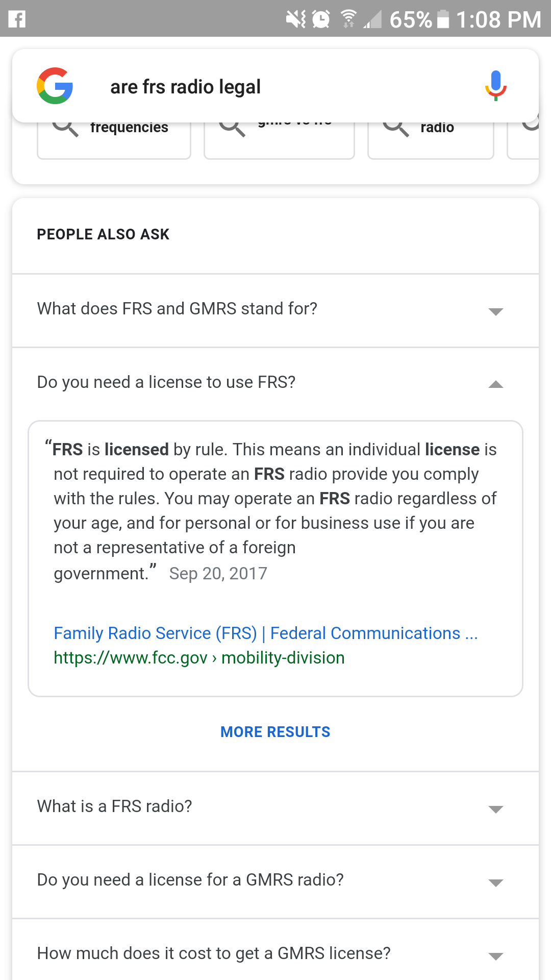Tap the MORE RESULTS button
Screen dimensions: 551x980
coord(275,732)
